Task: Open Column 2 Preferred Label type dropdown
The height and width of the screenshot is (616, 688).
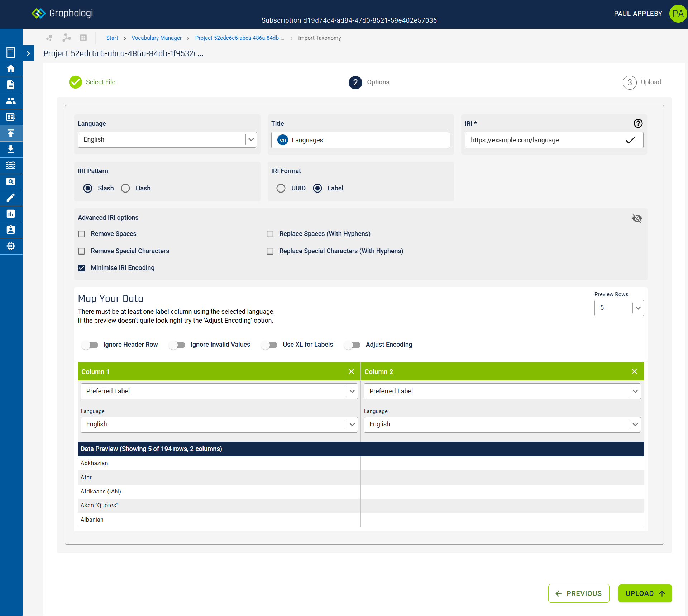Action: tap(502, 391)
